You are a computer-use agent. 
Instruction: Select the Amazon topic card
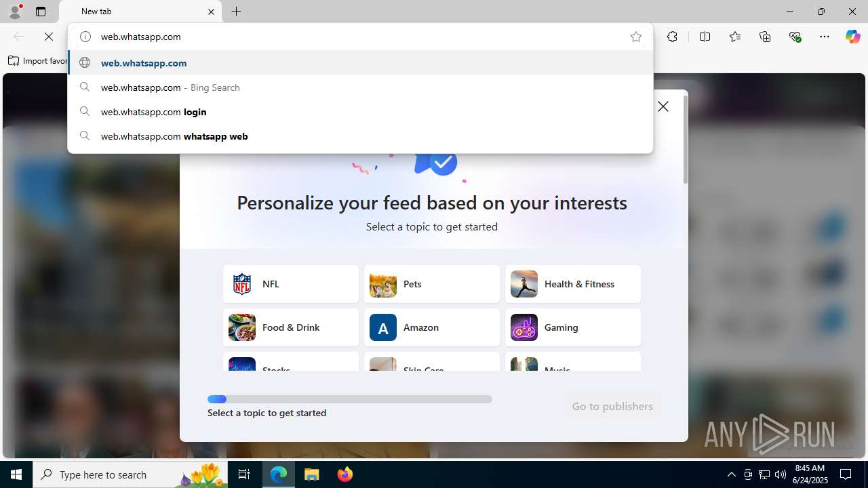tap(432, 327)
